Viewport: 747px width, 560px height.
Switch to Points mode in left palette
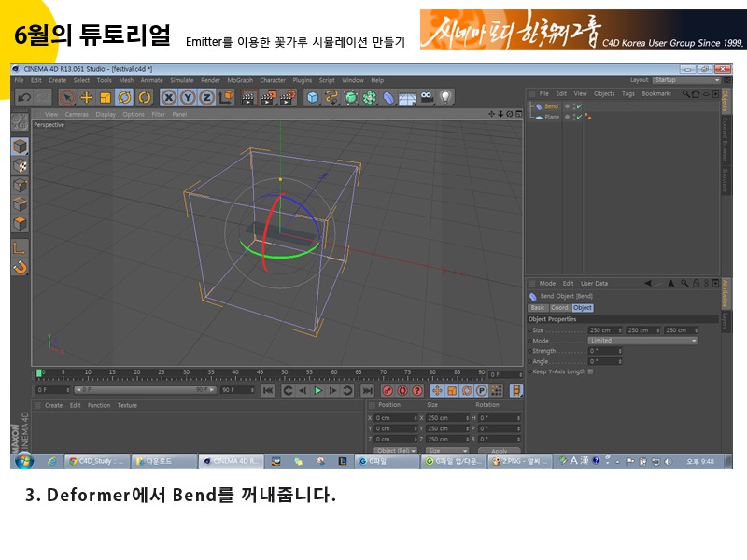tap(20, 185)
